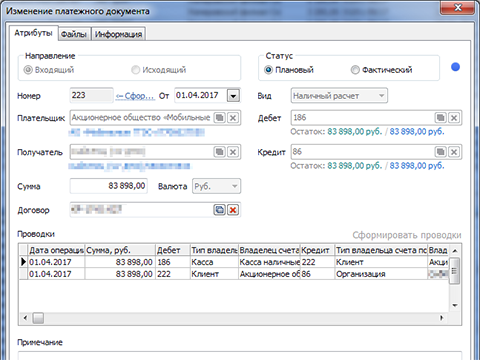Choose Плановый status radio button

[268, 70]
